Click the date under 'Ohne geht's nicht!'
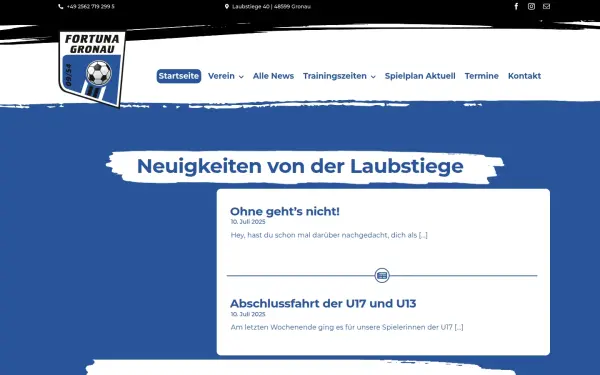 coord(248,222)
